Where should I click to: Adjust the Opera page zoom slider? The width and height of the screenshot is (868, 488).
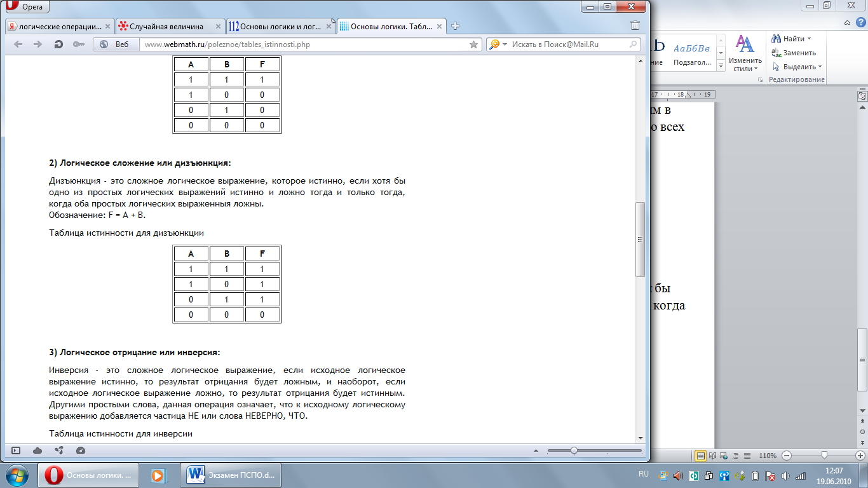point(574,451)
